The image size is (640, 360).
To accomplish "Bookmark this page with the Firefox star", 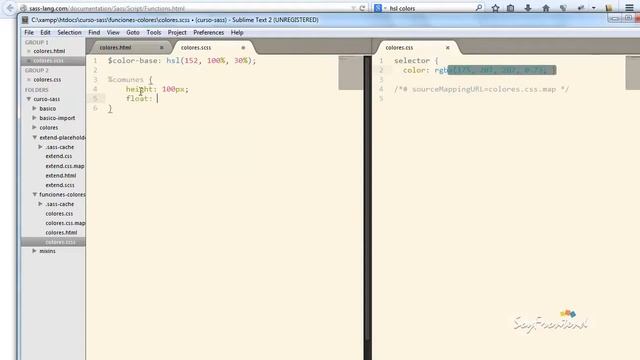I will (496, 8).
